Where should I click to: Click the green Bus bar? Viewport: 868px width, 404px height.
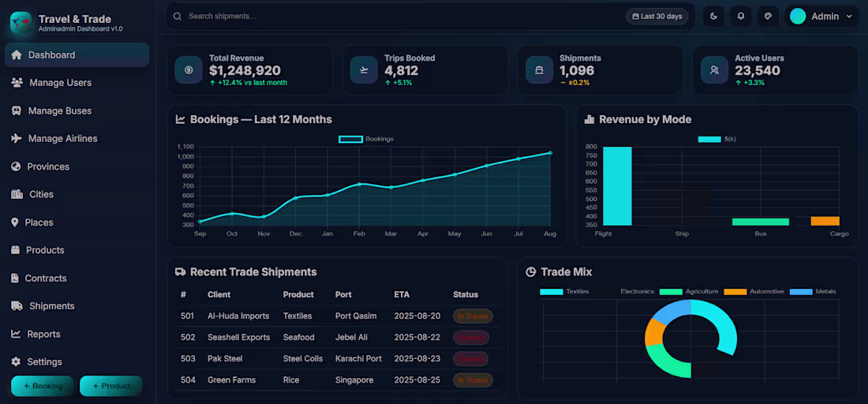(x=761, y=222)
